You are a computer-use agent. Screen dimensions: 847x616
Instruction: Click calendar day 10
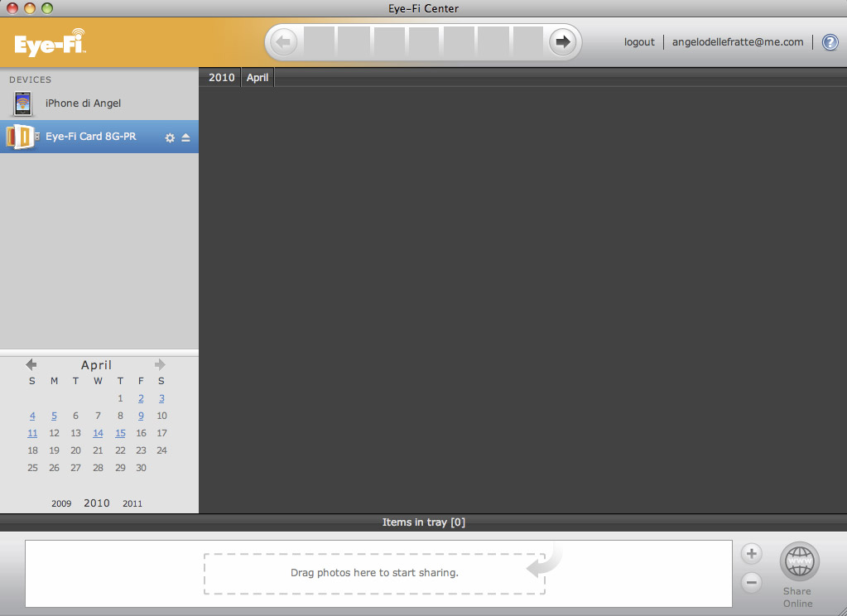(161, 416)
